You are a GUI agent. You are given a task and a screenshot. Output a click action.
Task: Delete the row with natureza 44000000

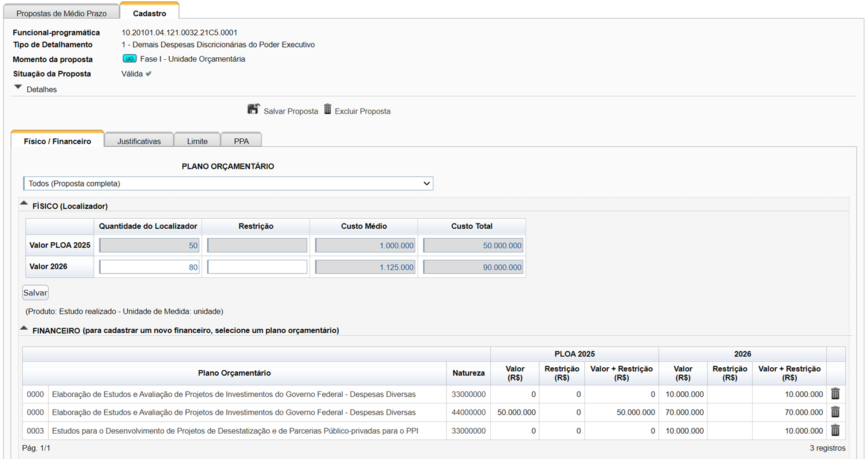(835, 412)
